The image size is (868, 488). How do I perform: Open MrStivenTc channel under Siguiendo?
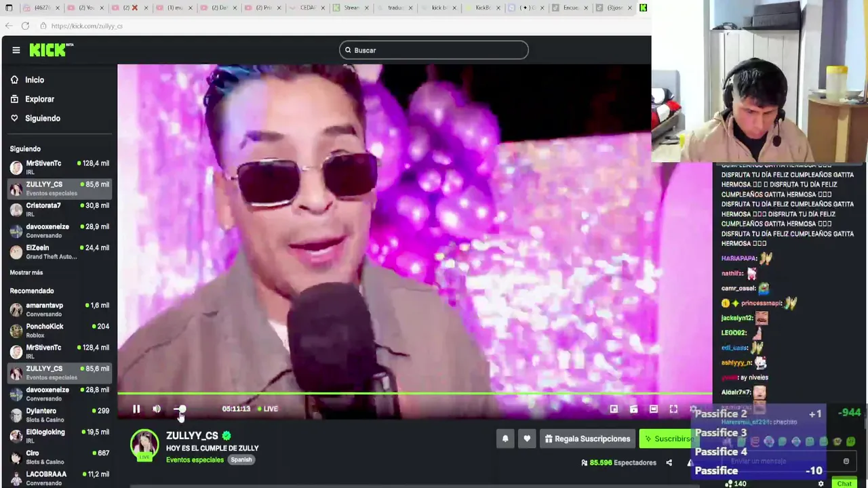tap(59, 167)
